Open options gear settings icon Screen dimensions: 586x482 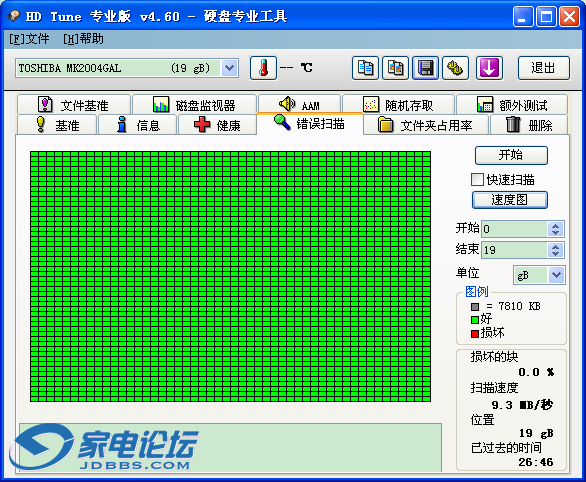[x=455, y=68]
